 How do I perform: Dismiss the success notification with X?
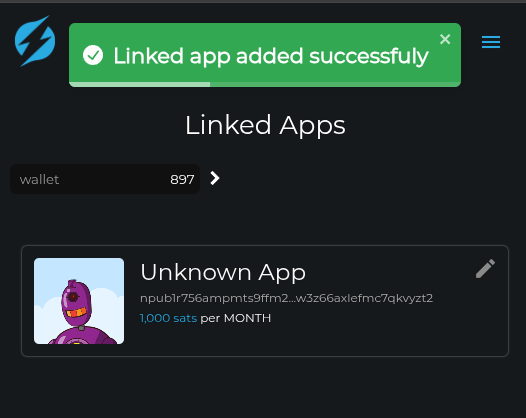tap(445, 39)
